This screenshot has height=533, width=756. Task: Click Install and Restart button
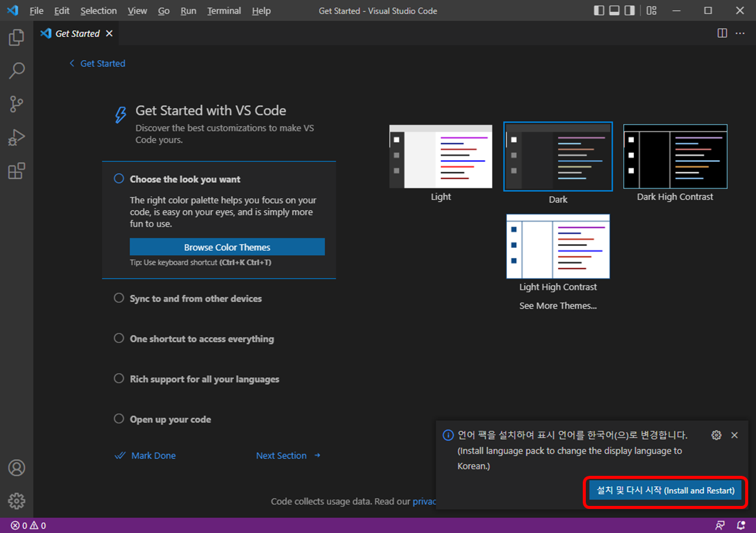pos(665,490)
